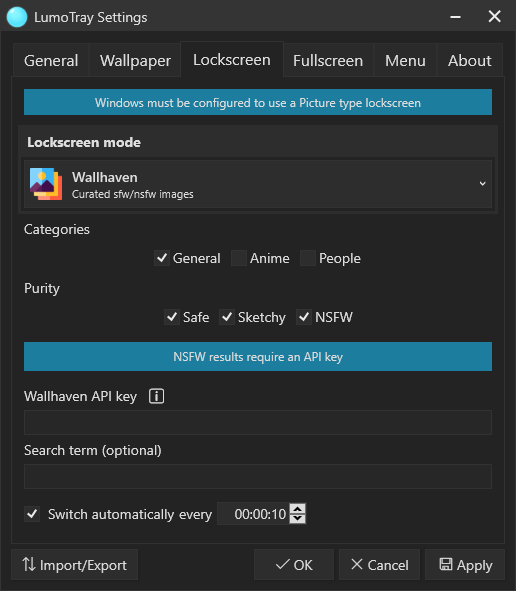The image size is (516, 591).
Task: Click the Apply button
Action: click(x=465, y=565)
